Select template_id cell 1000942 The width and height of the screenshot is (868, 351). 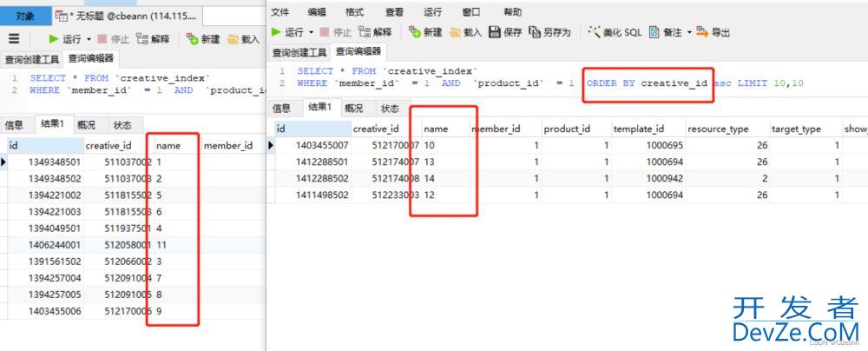point(648,179)
